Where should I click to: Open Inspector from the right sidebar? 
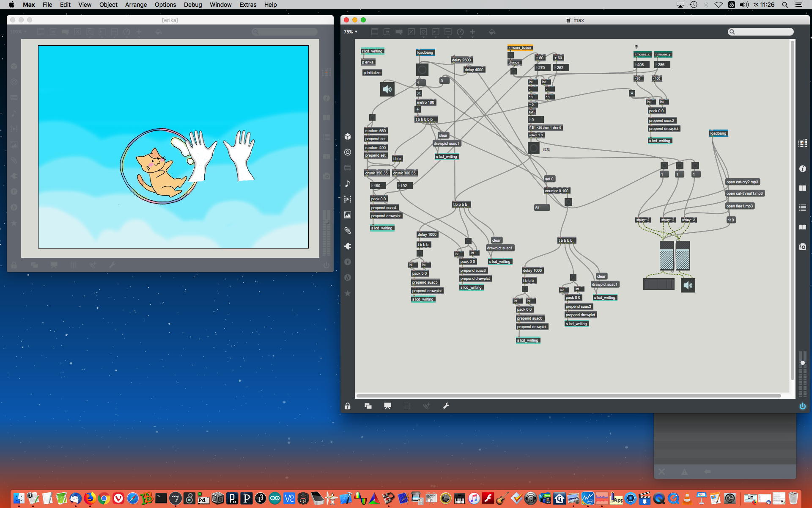pos(802,168)
